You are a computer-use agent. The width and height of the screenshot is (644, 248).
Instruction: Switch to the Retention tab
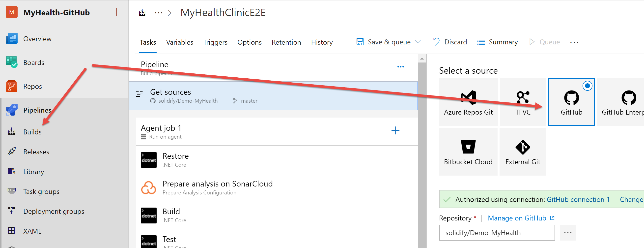click(286, 42)
